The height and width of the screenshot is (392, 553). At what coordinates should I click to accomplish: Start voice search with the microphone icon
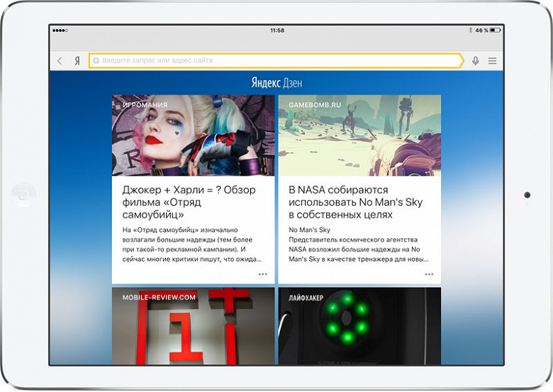pyautogui.click(x=476, y=61)
